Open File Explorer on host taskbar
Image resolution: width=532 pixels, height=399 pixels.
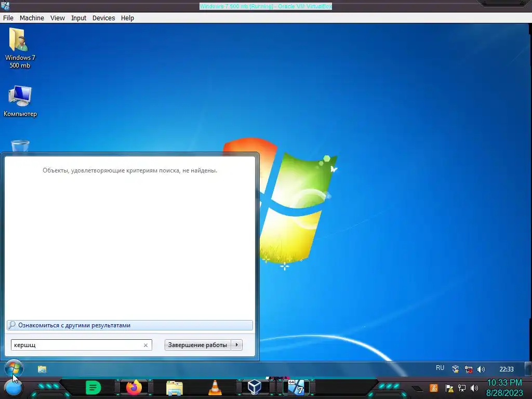175,388
